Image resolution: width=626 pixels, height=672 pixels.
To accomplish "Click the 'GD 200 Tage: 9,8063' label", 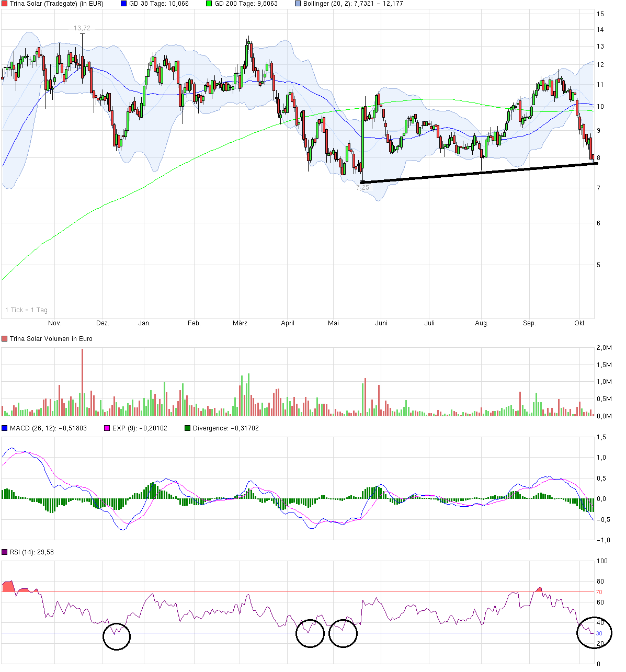I will pos(246,4).
